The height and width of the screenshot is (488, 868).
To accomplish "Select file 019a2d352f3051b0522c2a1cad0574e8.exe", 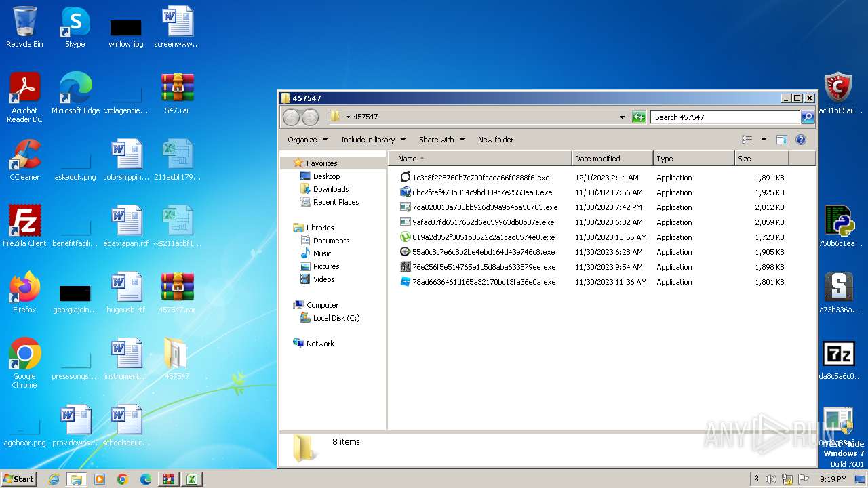I will pos(484,237).
